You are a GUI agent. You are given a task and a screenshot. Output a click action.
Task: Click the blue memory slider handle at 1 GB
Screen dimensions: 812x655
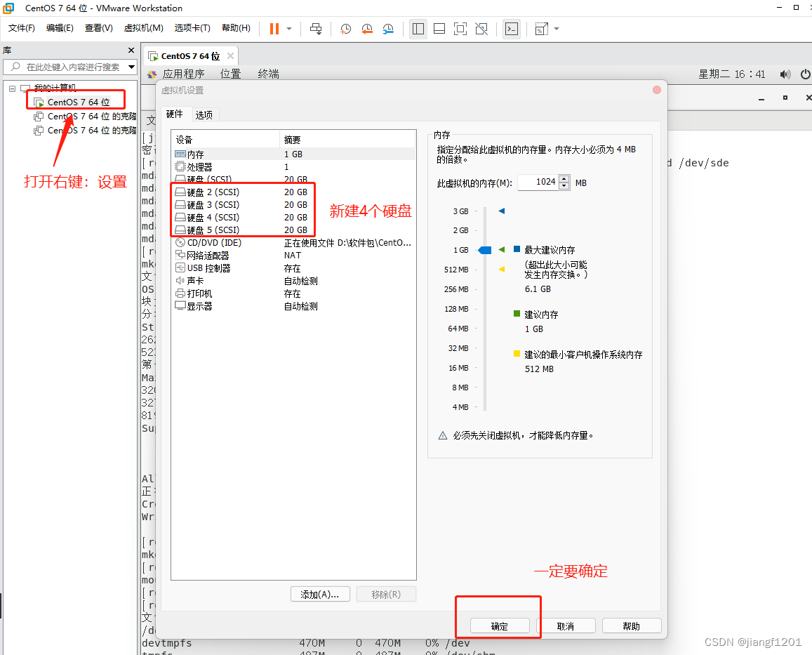[x=485, y=251]
